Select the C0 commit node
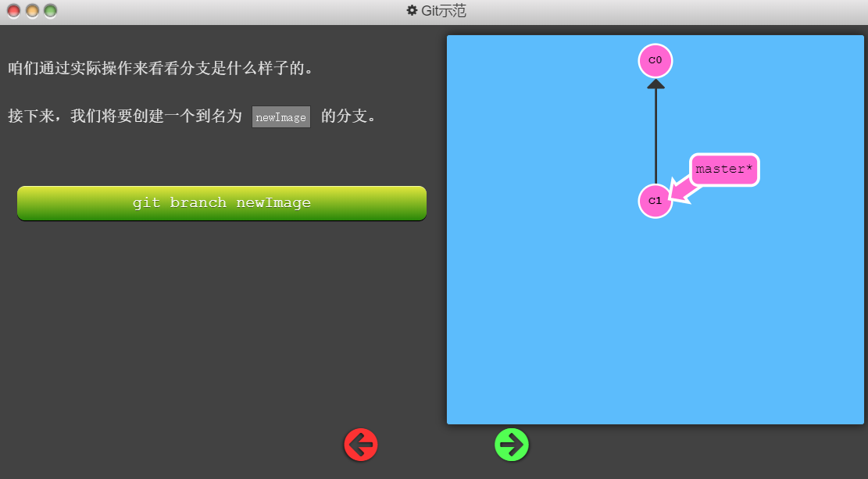The height and width of the screenshot is (479, 868). coord(655,60)
